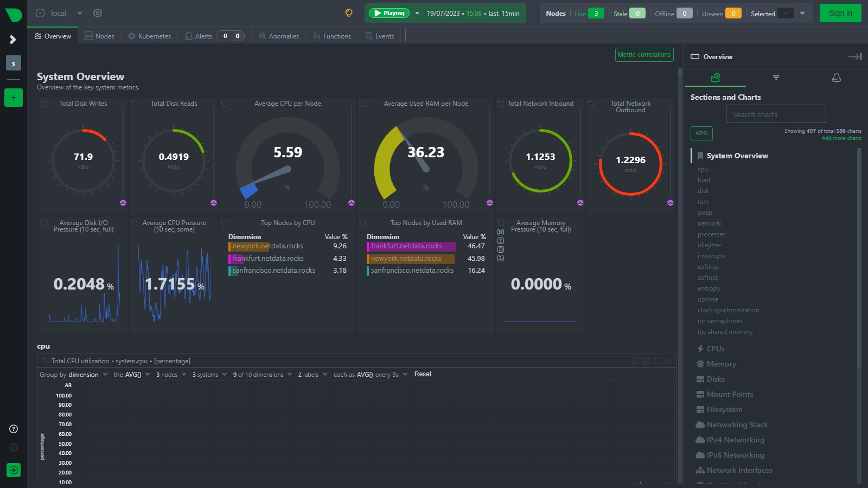This screenshot has height=488, width=868.
Task: Click the Add more charts link
Action: point(841,138)
